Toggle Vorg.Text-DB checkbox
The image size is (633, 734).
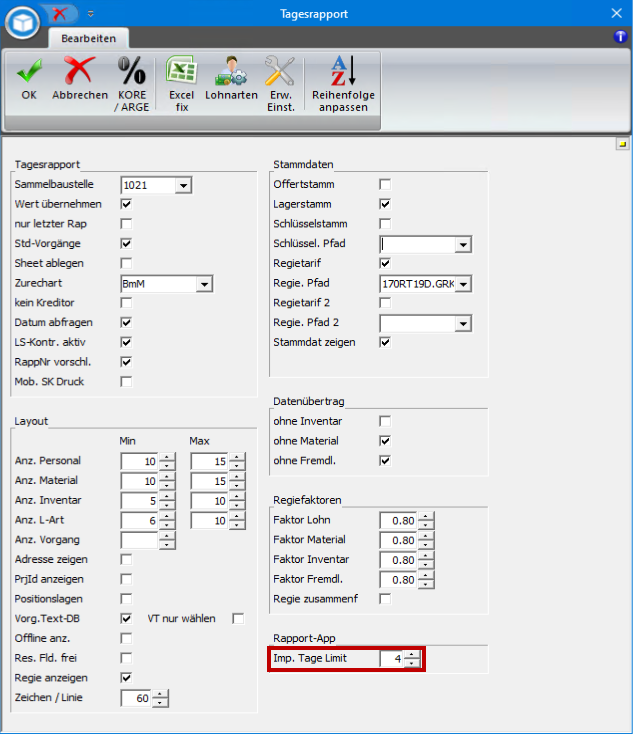tap(126, 619)
